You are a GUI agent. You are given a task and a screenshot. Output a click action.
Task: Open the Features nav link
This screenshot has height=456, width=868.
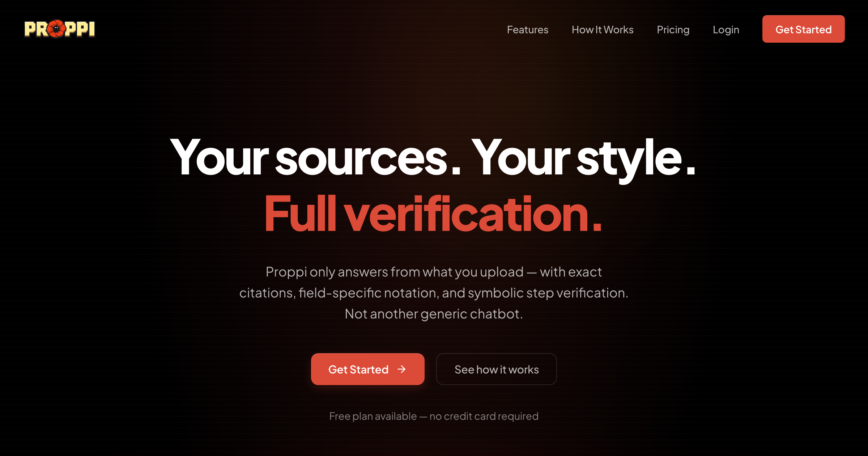(527, 29)
